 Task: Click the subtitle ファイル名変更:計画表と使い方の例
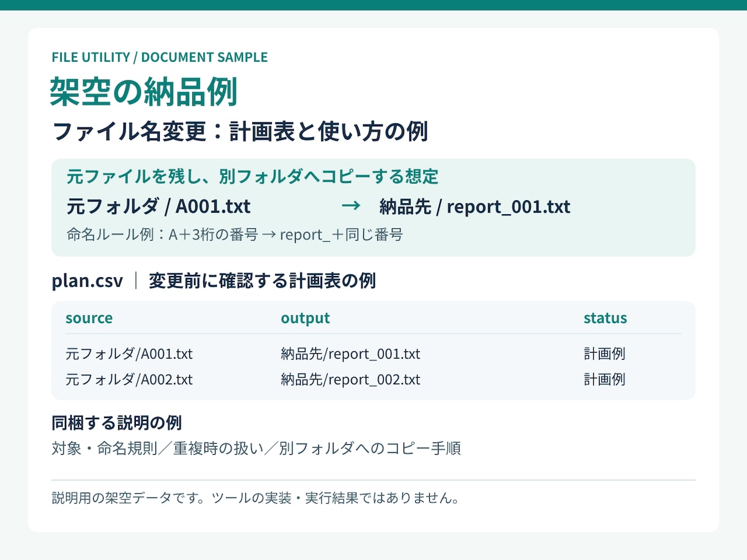click(x=240, y=132)
